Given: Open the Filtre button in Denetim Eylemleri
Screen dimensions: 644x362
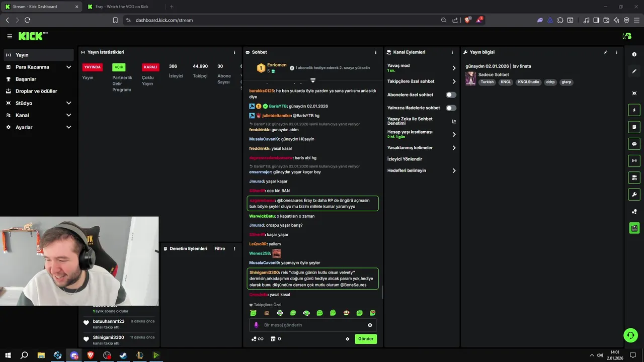Looking at the screenshot, I should tap(219, 249).
